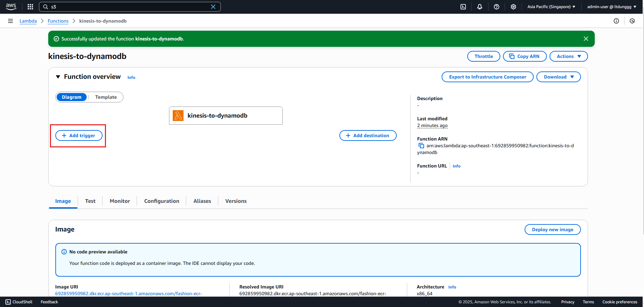
Task: Clear the s3 search text
Action: [x=213, y=7]
